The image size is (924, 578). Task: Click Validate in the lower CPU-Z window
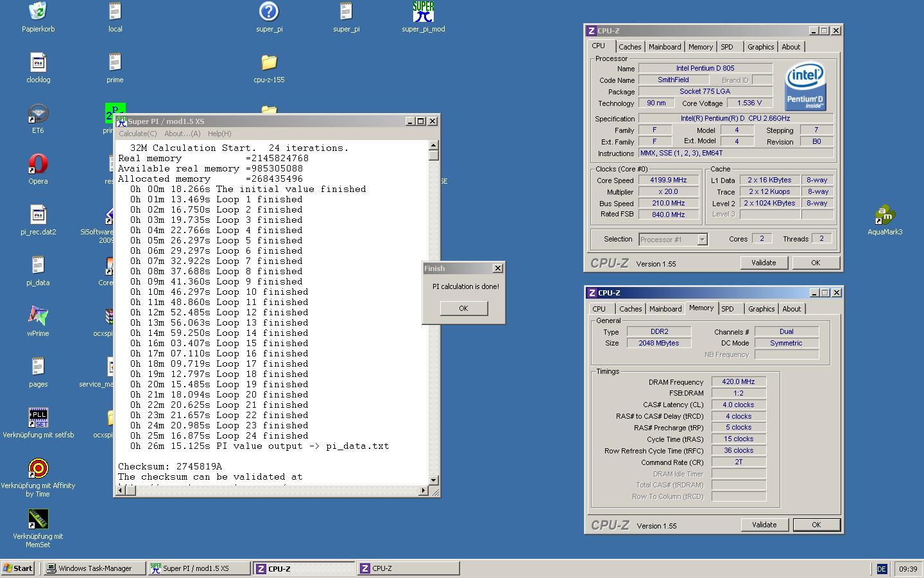[764, 525]
